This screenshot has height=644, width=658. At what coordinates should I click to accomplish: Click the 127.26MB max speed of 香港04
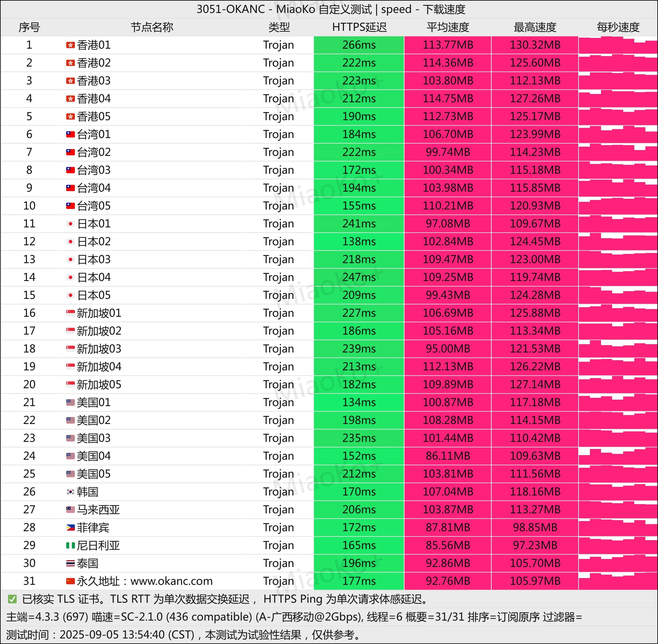click(535, 99)
